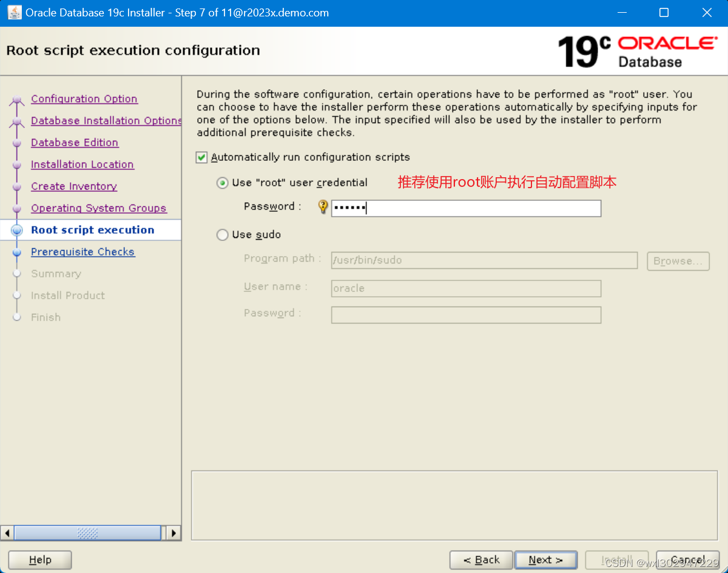Image resolution: width=728 pixels, height=573 pixels.
Task: Click the Oracle 19c Database logo
Action: point(638,52)
